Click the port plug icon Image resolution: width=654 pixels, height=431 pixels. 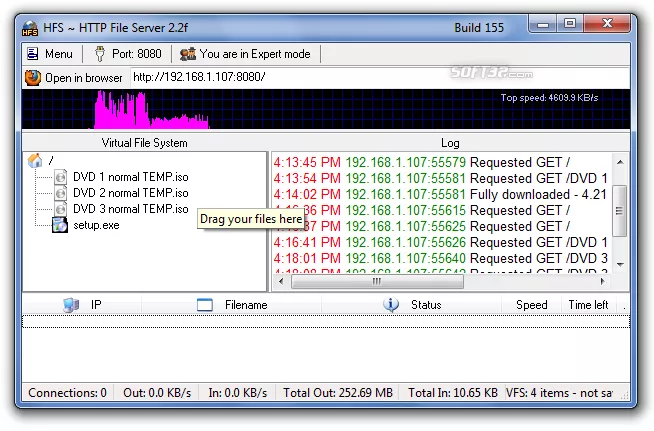tap(100, 54)
